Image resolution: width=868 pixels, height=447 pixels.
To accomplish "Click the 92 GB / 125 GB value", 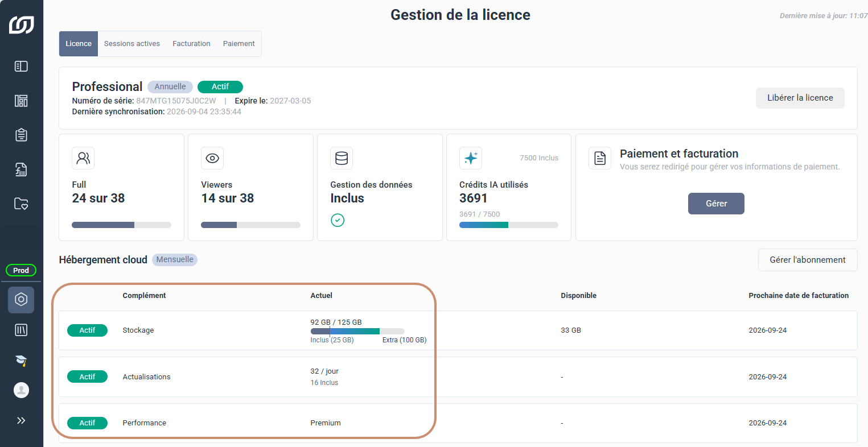I will (x=336, y=322).
